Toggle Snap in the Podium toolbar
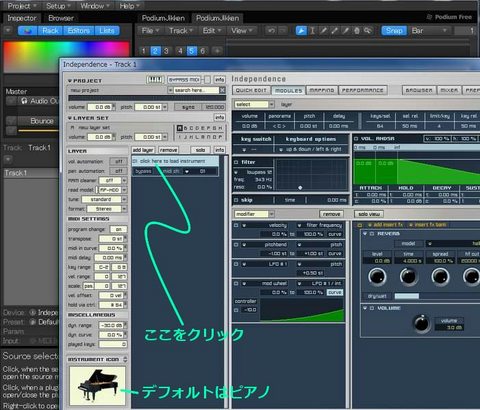The image size is (480, 410). (394, 31)
